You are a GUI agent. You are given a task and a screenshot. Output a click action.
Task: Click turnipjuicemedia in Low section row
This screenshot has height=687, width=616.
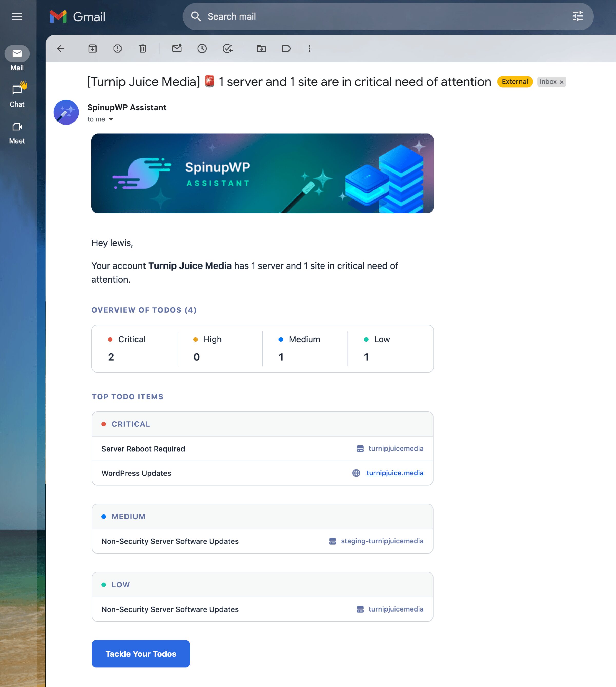click(x=396, y=609)
